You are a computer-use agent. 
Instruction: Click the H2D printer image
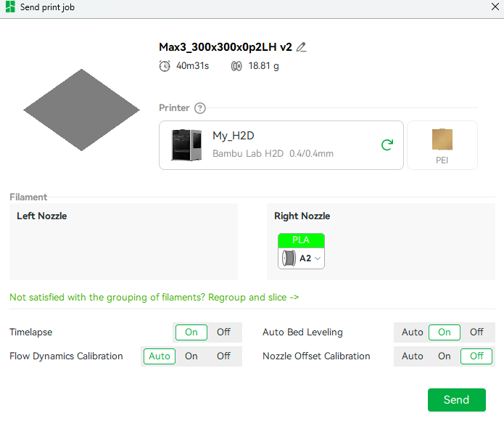click(187, 145)
